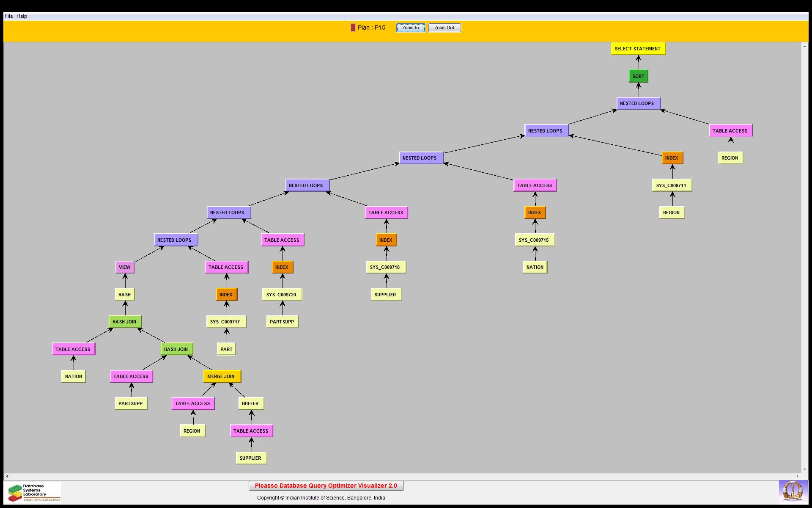Select the SELECT STATEMENT root node
812x508 pixels.
pyautogui.click(x=638, y=49)
